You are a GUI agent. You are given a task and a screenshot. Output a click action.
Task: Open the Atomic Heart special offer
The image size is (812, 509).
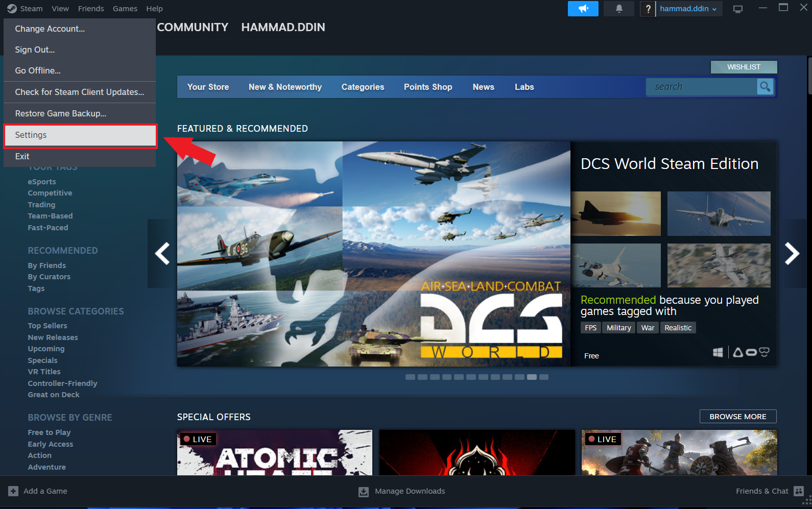tap(275, 453)
